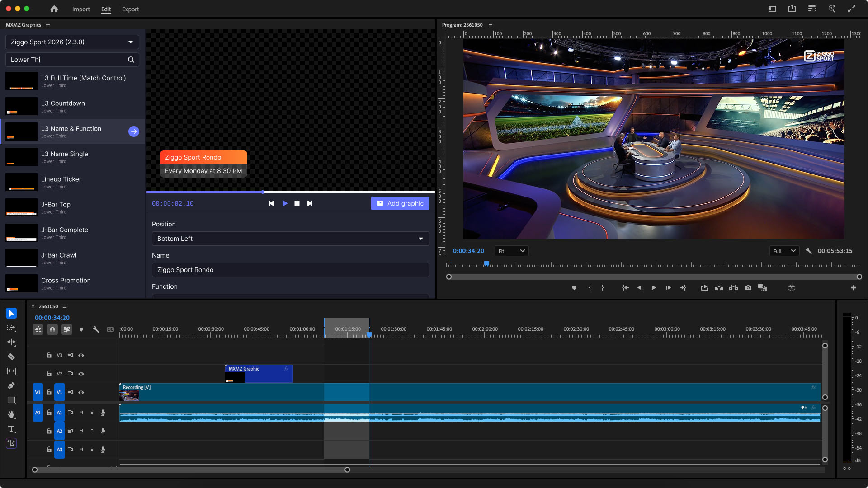The width and height of the screenshot is (868, 488).
Task: Select the Type tool
Action: pyautogui.click(x=11, y=429)
